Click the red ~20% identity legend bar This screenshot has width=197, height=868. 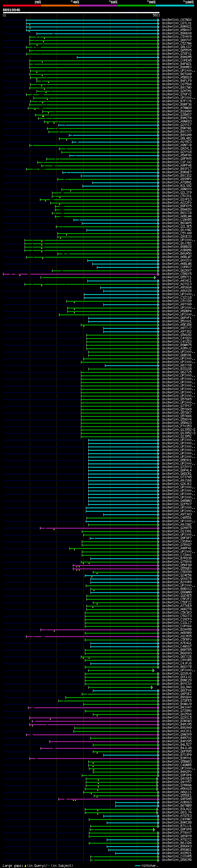[x=22, y=6]
